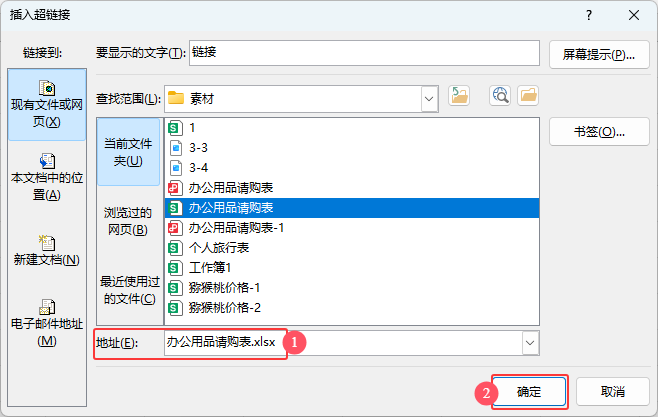Show Browsed Pages (浏览过的网页)

click(x=128, y=221)
